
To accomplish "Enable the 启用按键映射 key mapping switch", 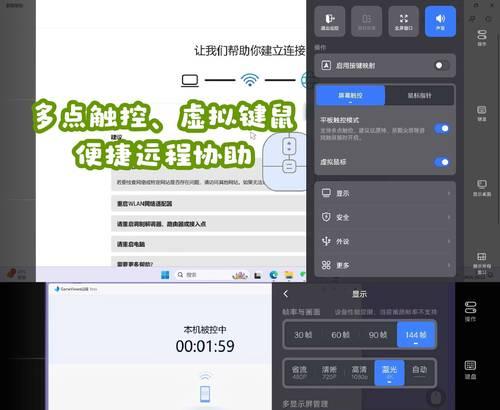I will tap(442, 65).
